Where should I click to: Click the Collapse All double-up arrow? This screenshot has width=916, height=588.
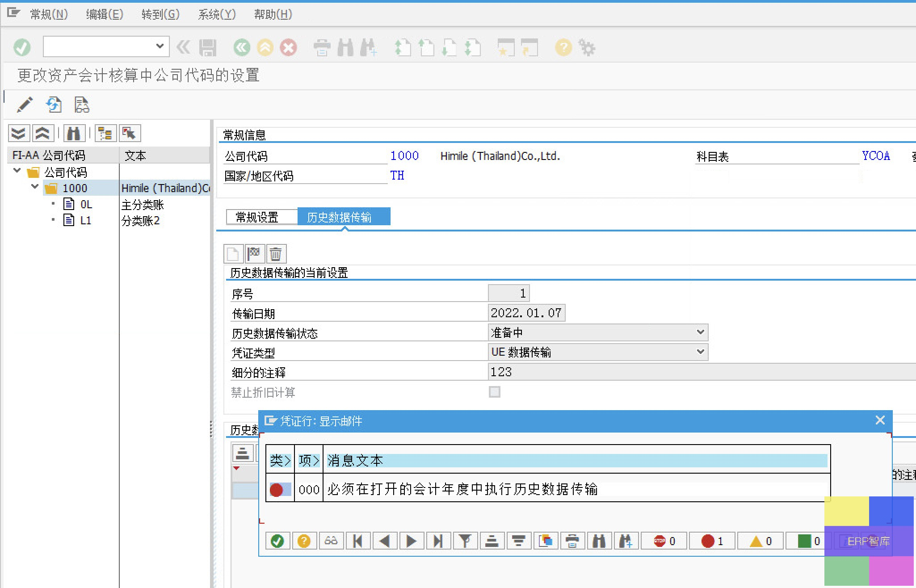coord(43,133)
